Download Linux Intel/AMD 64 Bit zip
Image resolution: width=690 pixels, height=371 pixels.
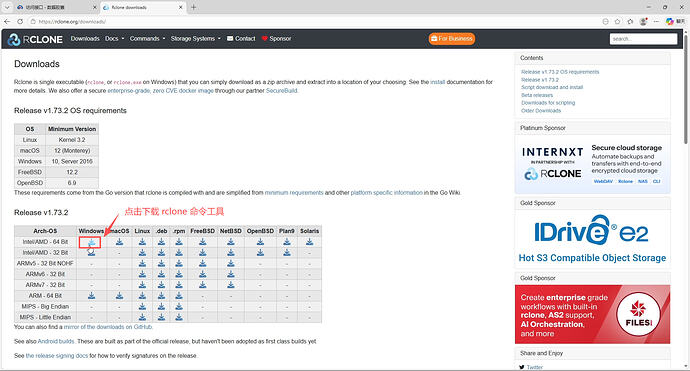(x=142, y=242)
